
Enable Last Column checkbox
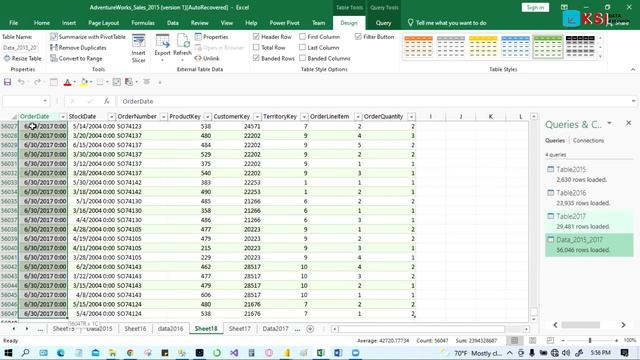(302, 47)
